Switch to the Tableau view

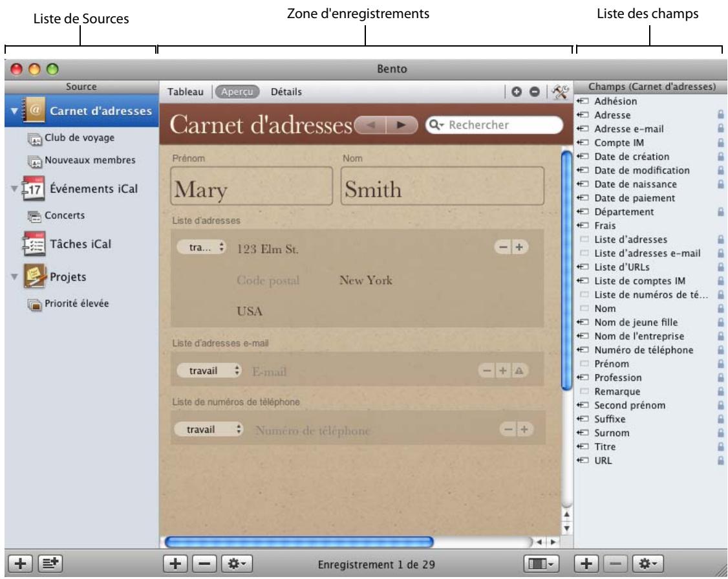[186, 92]
